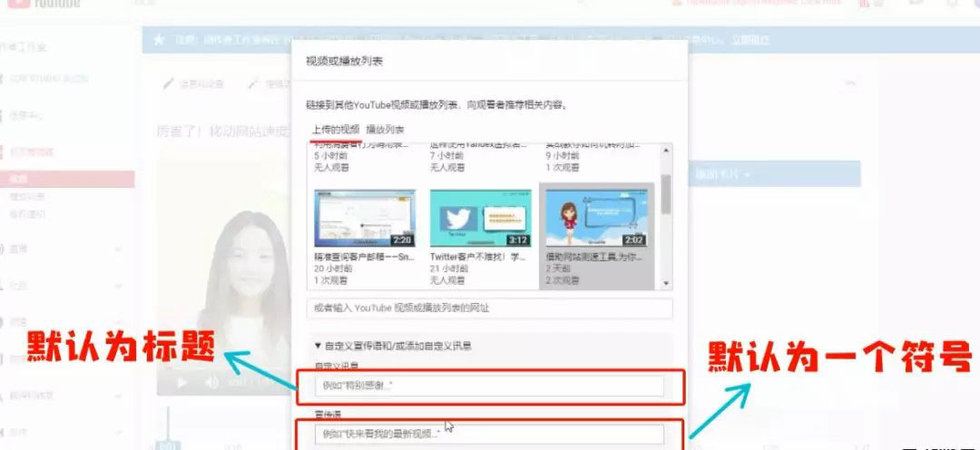This screenshot has width=980, height=450.
Task: Select the 2:02 cartoon girl video thumbnail
Action: [x=596, y=218]
